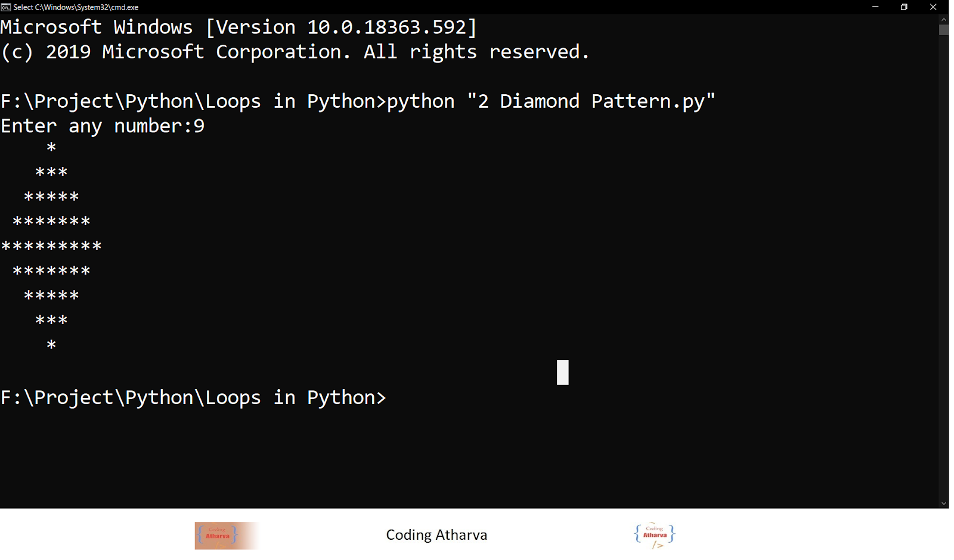
Task: Click the python command line text
Action: pyautogui.click(x=357, y=101)
